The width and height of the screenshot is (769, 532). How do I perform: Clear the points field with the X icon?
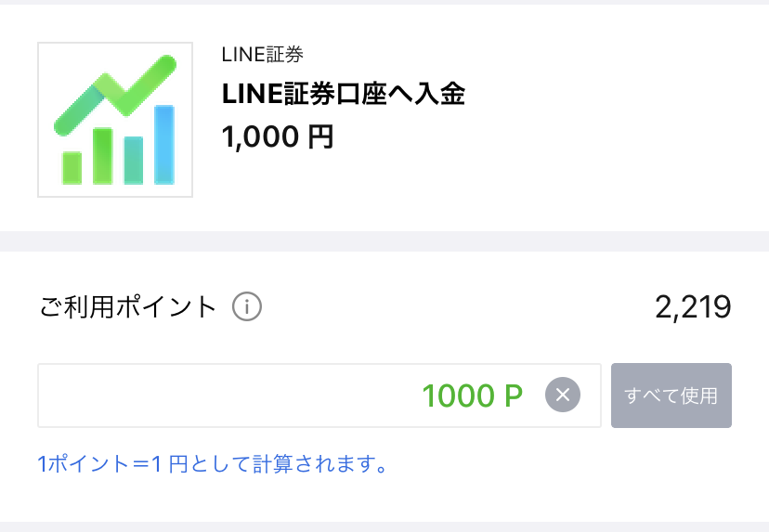tap(563, 395)
